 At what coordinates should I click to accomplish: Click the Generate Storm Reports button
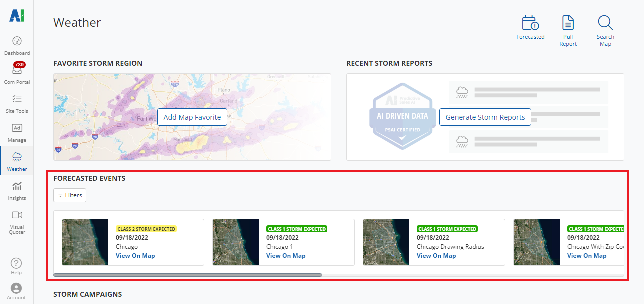[485, 117]
